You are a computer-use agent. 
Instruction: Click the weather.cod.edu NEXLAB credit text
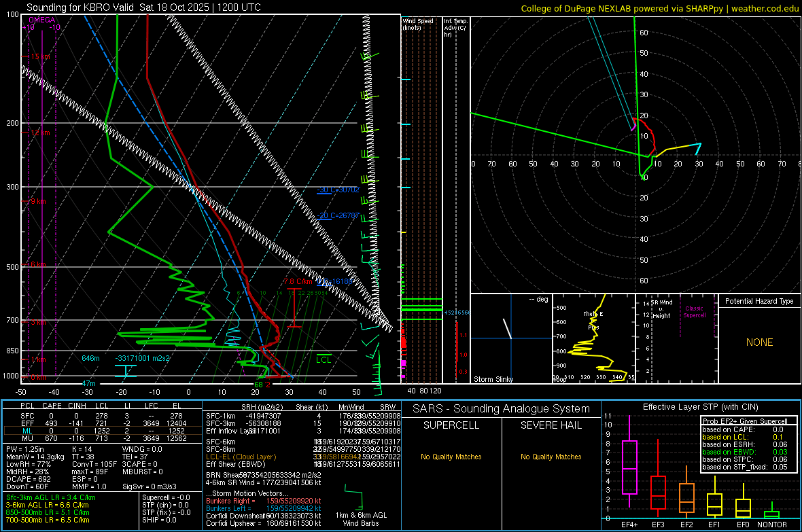coord(659,8)
